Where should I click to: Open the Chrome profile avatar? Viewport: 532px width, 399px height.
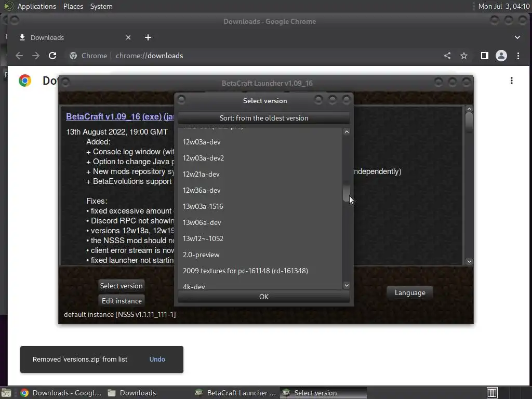[501, 56]
